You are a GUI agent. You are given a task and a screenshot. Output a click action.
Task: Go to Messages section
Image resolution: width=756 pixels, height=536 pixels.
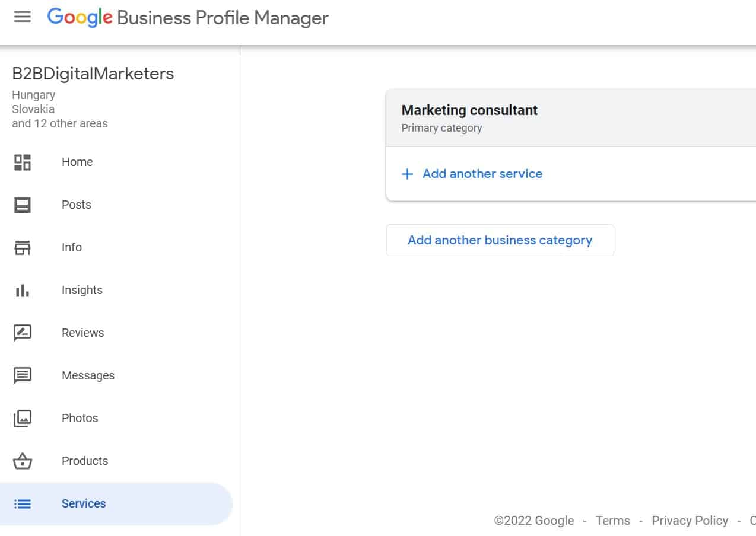(88, 375)
